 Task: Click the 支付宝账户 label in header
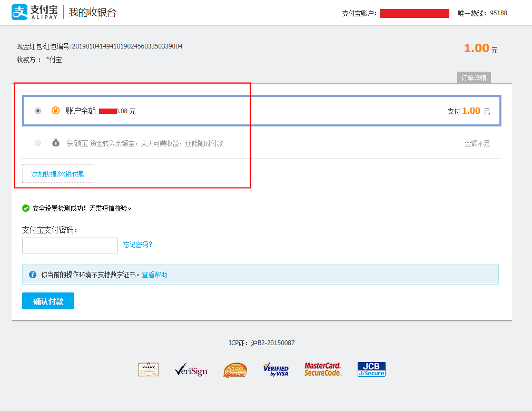[x=359, y=13]
